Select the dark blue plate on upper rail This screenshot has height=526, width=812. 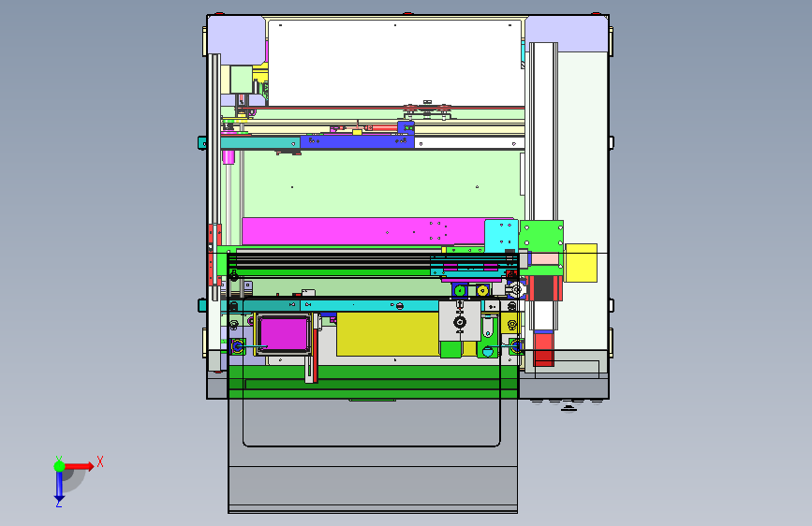point(357,140)
